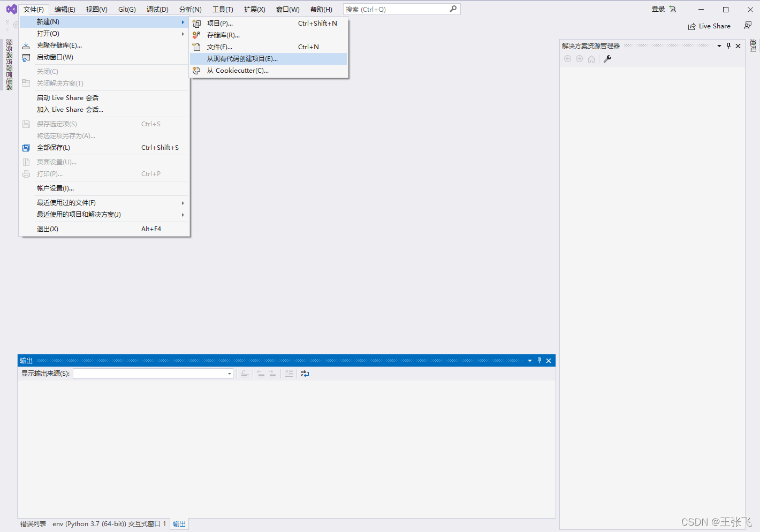
Task: Open the 视图(V) menu
Action: [x=97, y=10]
